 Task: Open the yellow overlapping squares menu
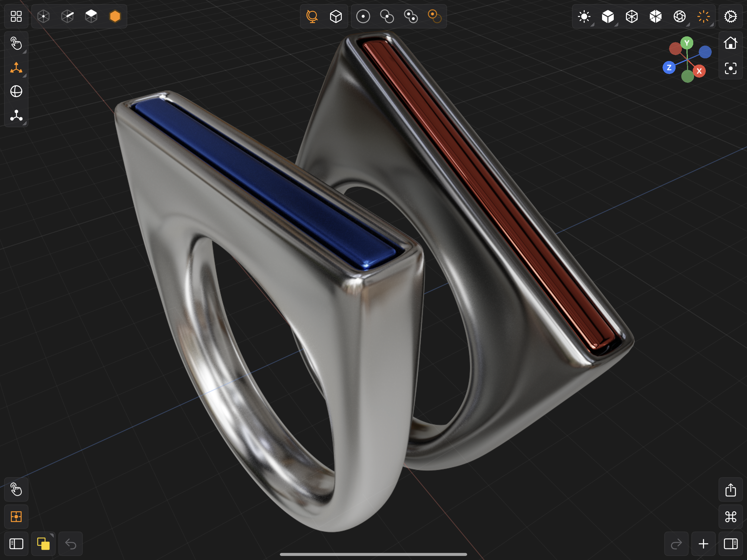tap(43, 544)
